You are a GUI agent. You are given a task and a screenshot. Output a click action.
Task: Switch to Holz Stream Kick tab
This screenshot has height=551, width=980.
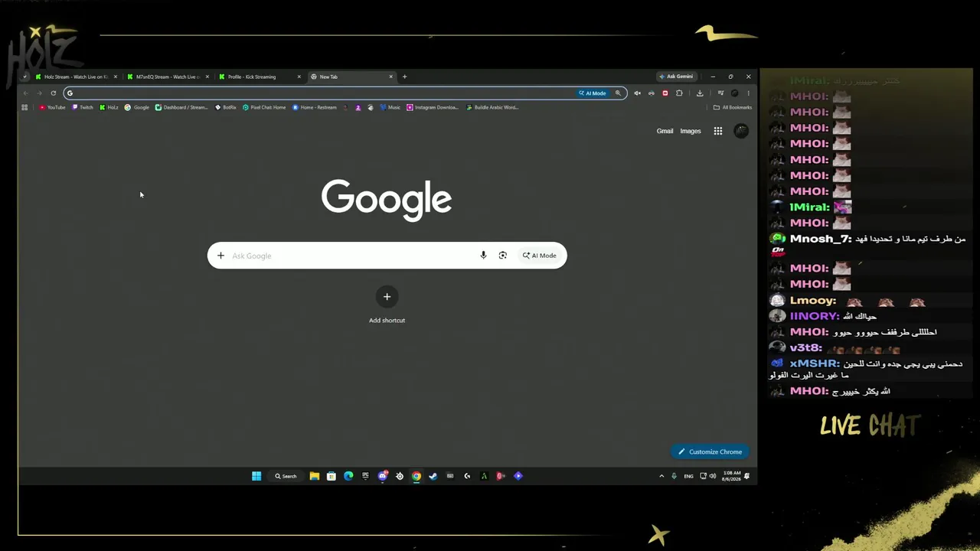77,77
